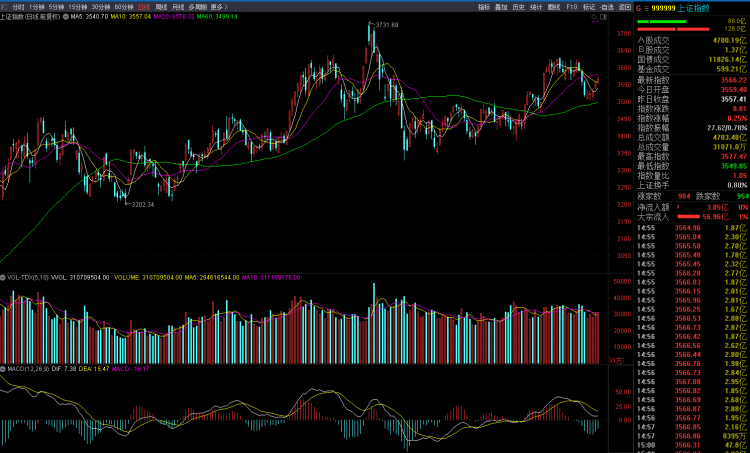This screenshot has height=453, width=750.
Task: Click the 3731.69 high price label on chart
Action: [384, 24]
